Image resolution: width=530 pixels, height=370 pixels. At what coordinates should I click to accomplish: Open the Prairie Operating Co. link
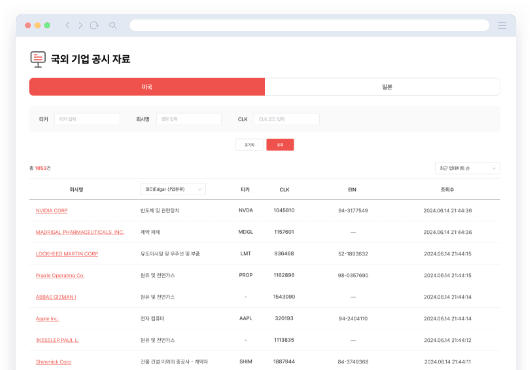pos(60,275)
